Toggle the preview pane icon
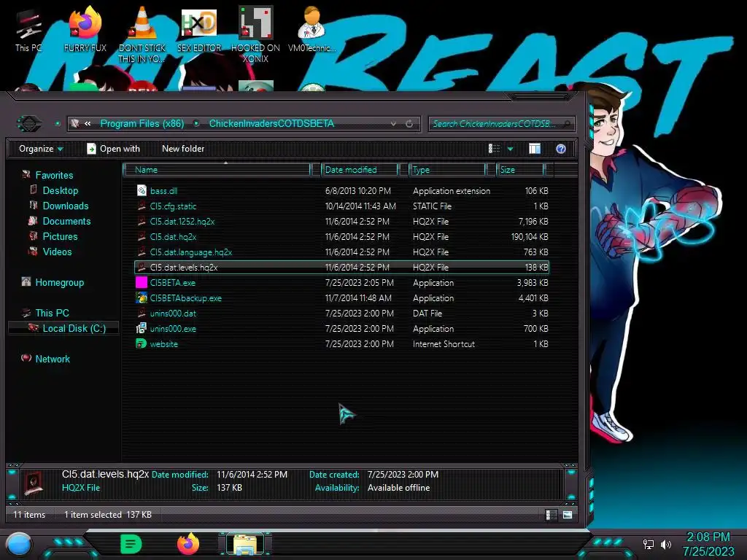Viewport: 747px width, 560px height. click(535, 149)
